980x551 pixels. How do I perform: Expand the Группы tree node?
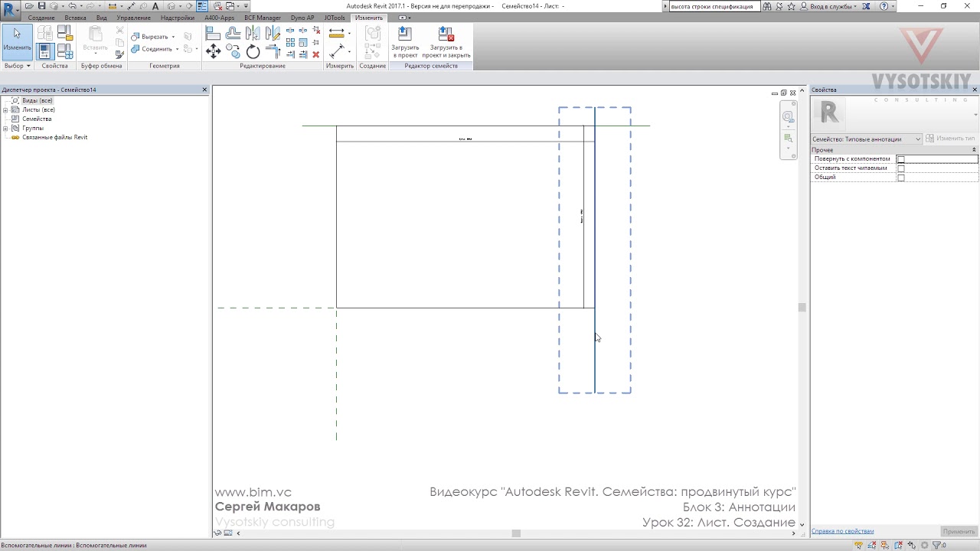5,128
